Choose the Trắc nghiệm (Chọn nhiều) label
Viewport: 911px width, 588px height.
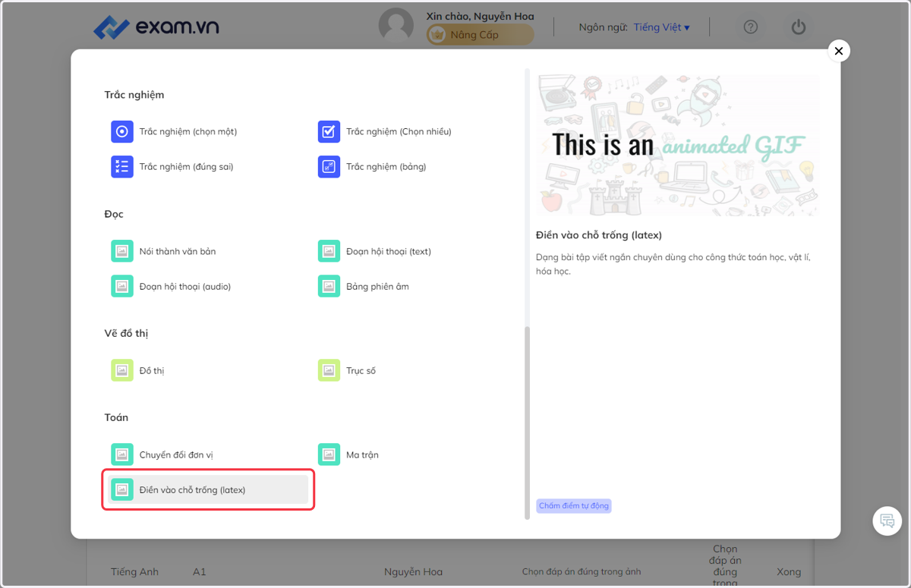tap(399, 131)
